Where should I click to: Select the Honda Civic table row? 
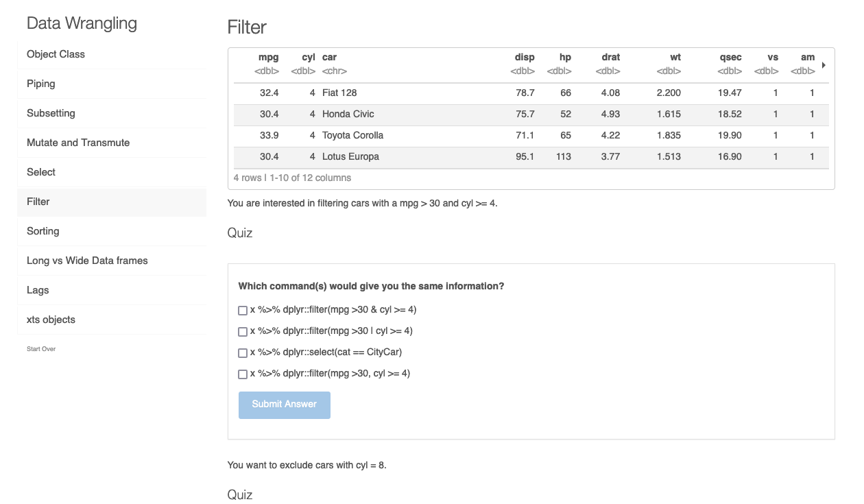(x=480, y=114)
